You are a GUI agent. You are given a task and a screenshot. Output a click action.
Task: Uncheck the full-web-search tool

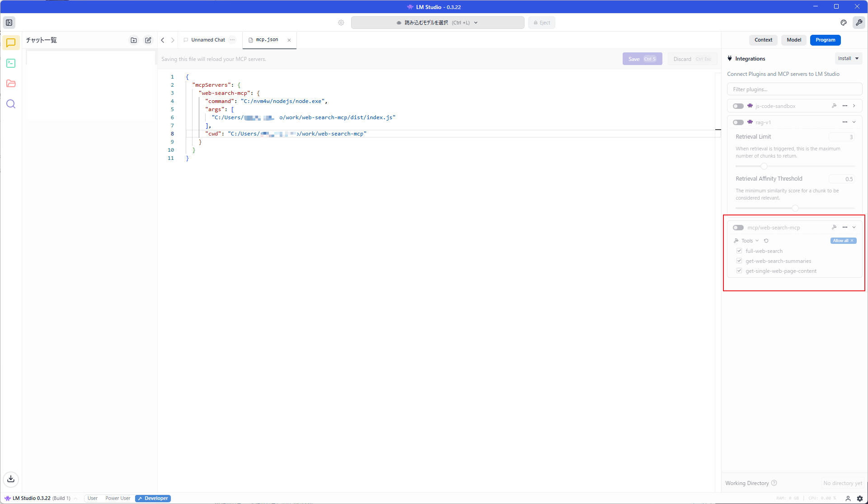click(x=739, y=251)
